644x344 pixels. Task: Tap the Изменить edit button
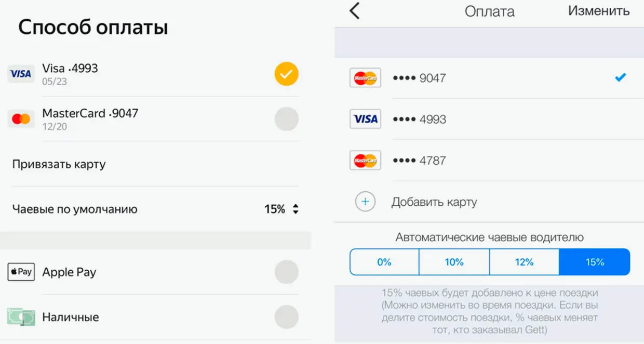pos(598,11)
